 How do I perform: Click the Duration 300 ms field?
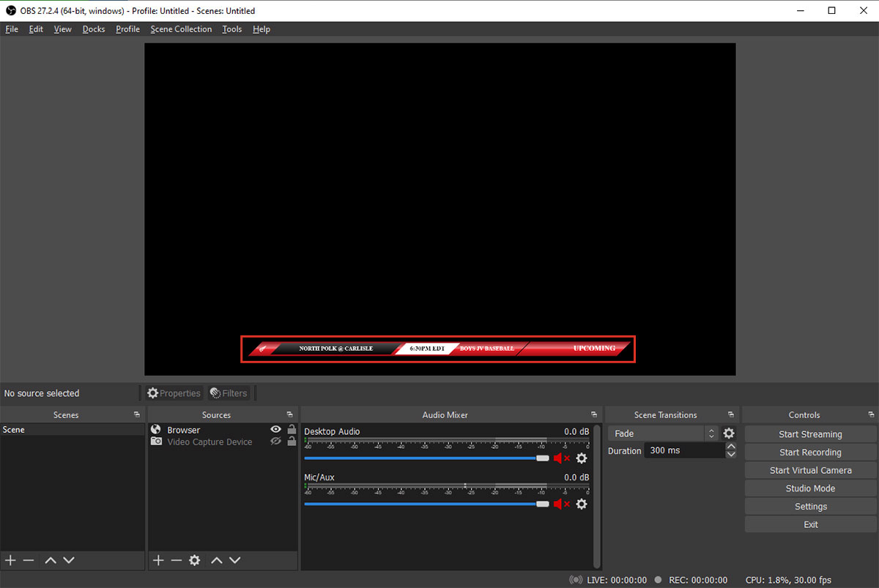click(x=684, y=450)
